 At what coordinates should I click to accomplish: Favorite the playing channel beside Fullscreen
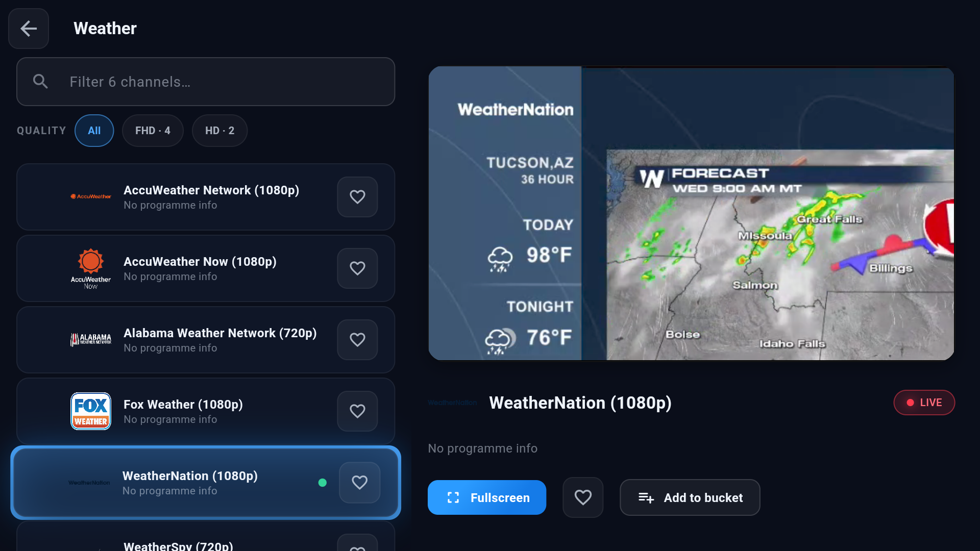pos(583,497)
